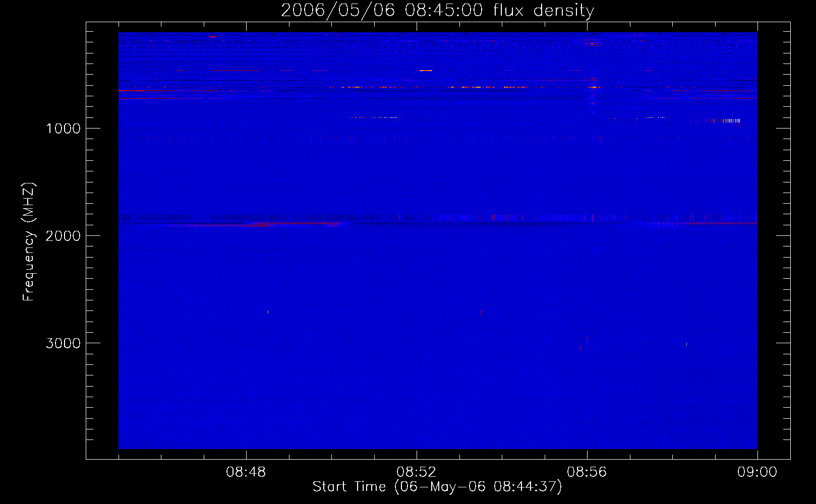Click the 08:52 time tick label

pos(417,472)
